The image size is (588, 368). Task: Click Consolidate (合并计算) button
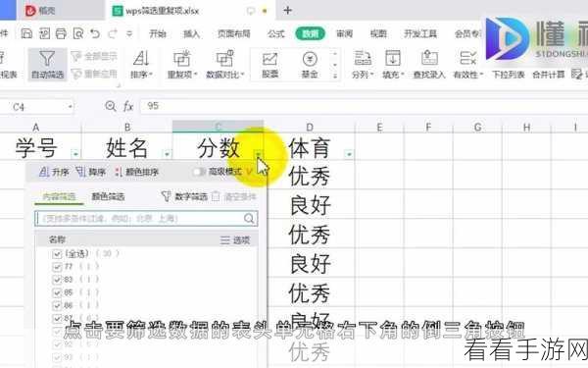pyautogui.click(x=548, y=75)
